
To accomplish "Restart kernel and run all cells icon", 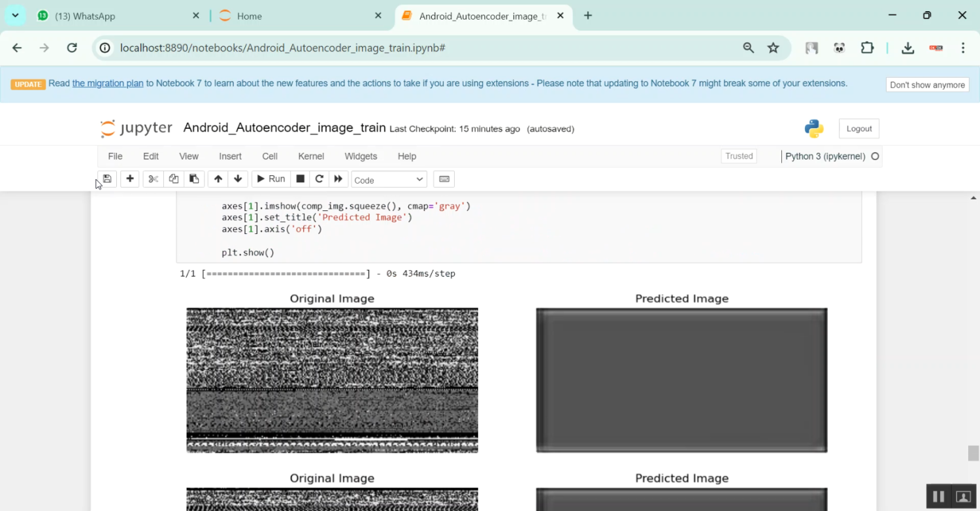I will (x=338, y=179).
